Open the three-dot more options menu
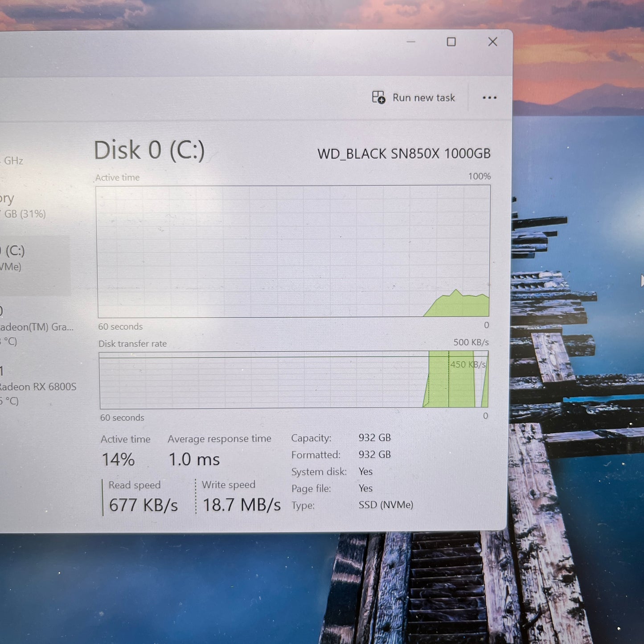Viewport: 644px width, 644px height. pyautogui.click(x=489, y=98)
